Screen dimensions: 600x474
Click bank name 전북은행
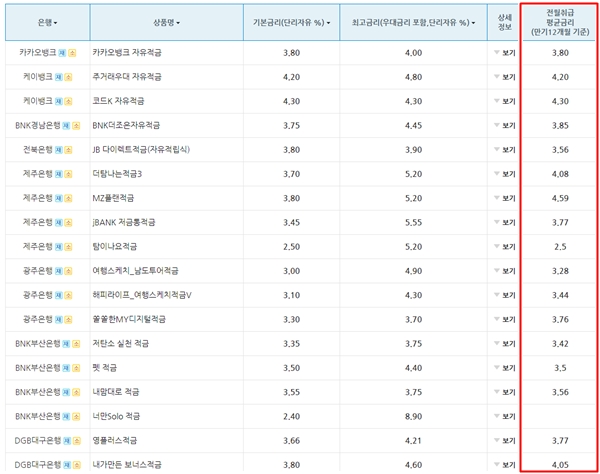click(x=38, y=150)
